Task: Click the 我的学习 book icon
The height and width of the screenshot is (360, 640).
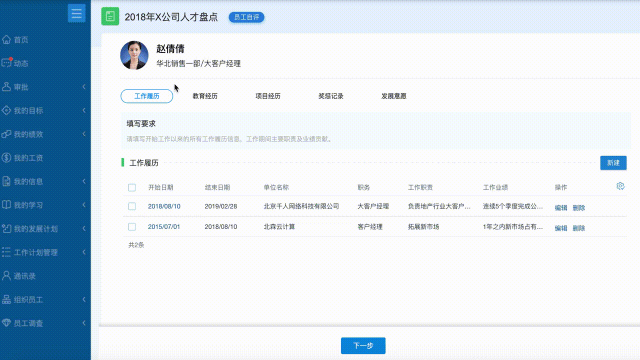Action: (x=6, y=205)
